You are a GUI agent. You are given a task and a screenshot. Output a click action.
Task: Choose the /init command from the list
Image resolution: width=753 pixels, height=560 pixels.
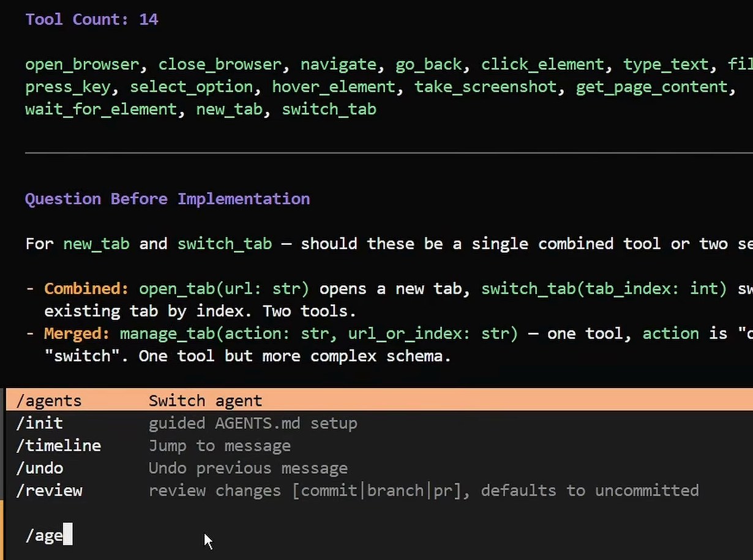[x=380, y=424]
